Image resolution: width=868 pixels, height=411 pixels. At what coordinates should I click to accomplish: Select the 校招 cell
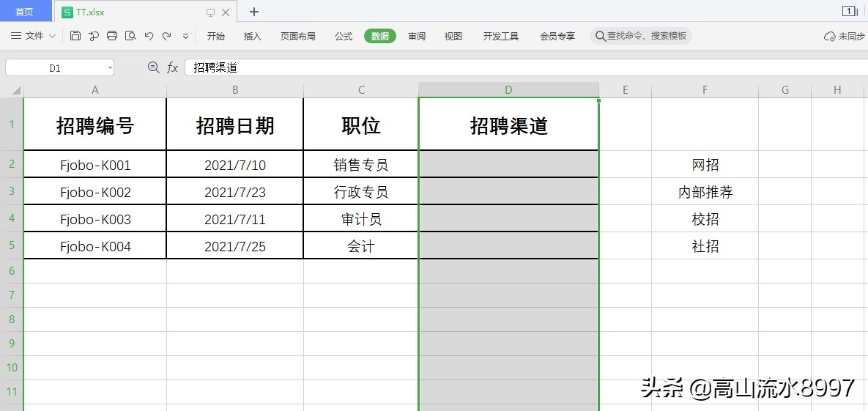pos(705,219)
